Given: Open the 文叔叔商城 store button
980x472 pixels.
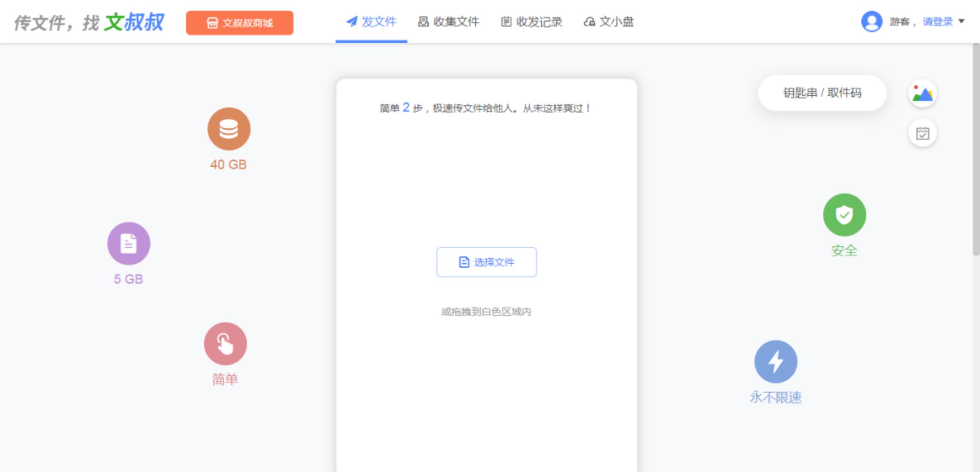Looking at the screenshot, I should (240, 23).
